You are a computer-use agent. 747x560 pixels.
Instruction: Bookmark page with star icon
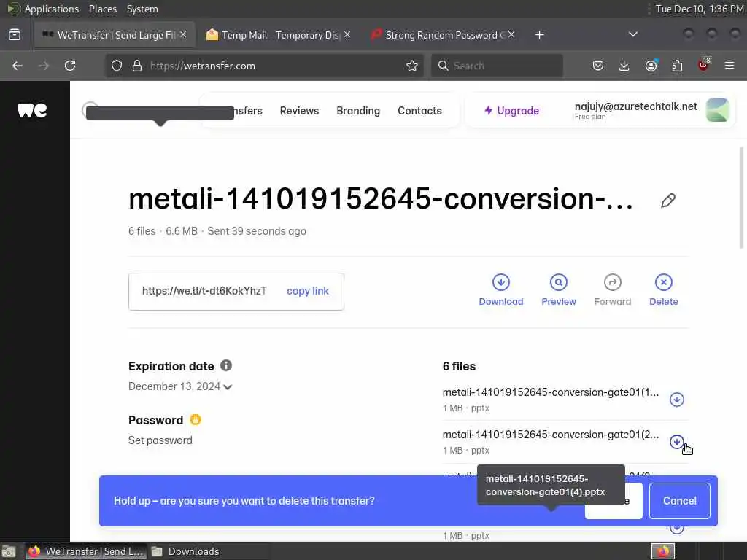click(x=412, y=66)
